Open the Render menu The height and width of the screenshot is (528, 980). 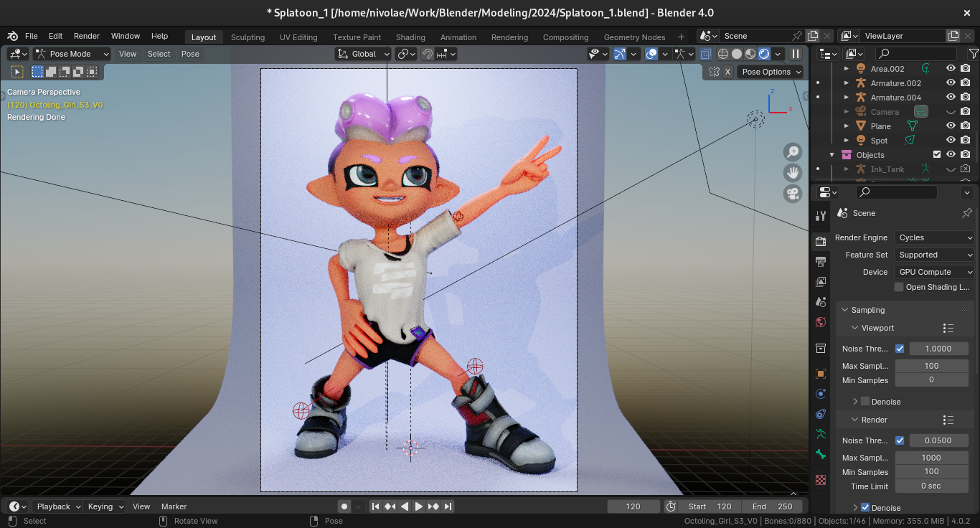point(87,36)
